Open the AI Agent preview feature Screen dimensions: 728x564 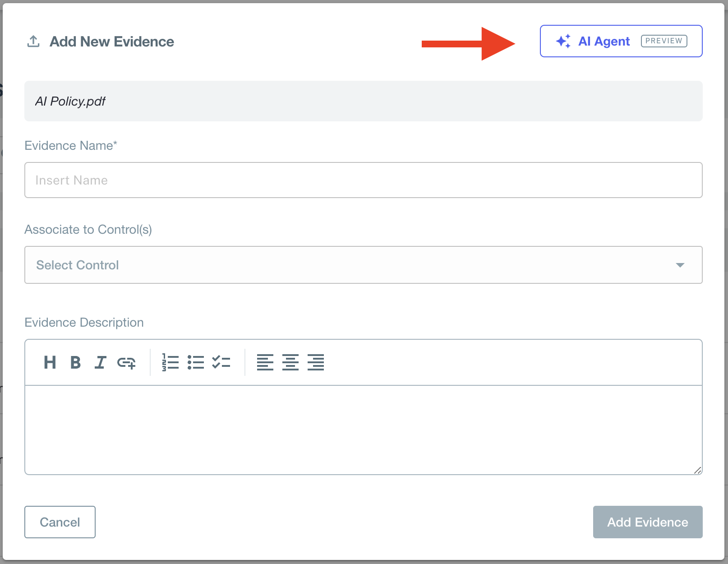pyautogui.click(x=604, y=41)
